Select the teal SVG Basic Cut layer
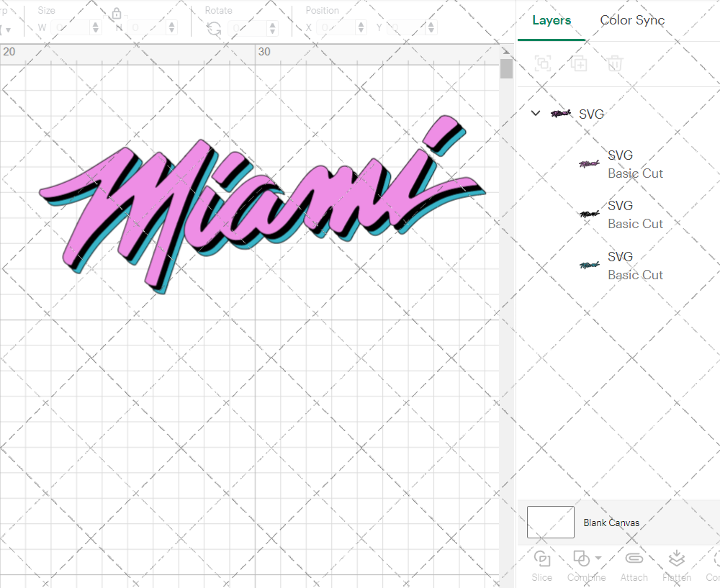Viewport: 720px width, 588px height. point(618,266)
